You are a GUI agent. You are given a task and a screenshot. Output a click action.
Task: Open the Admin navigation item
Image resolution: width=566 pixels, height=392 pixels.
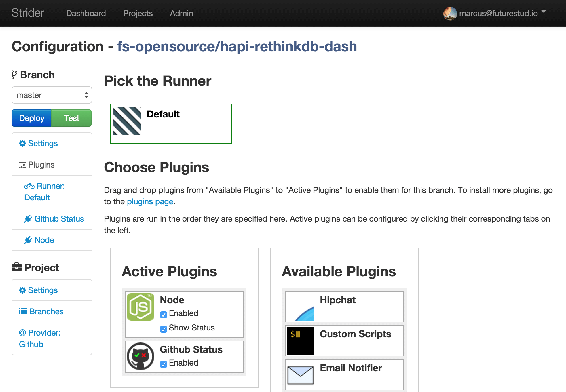click(x=181, y=13)
